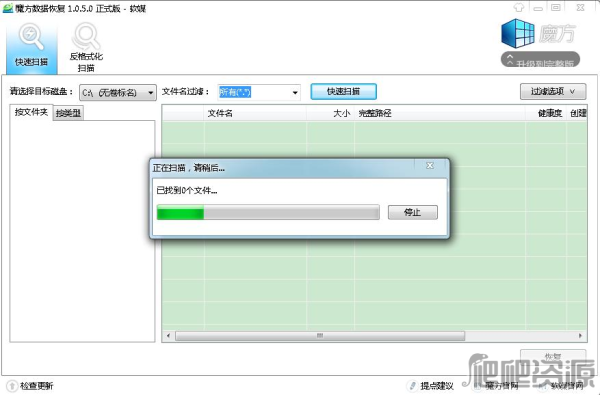600x395 pixels.
Task: Minimize the 魔方数据恢复 window
Action: click(x=538, y=8)
